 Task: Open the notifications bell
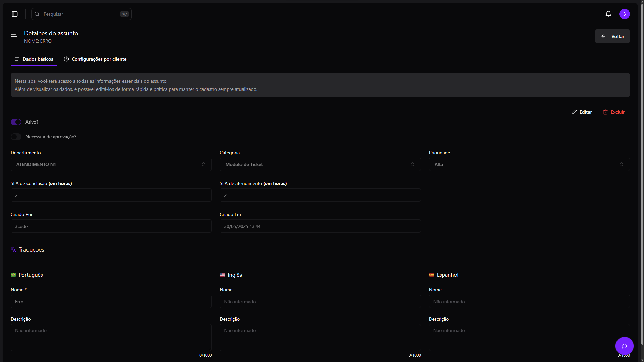[608, 14]
